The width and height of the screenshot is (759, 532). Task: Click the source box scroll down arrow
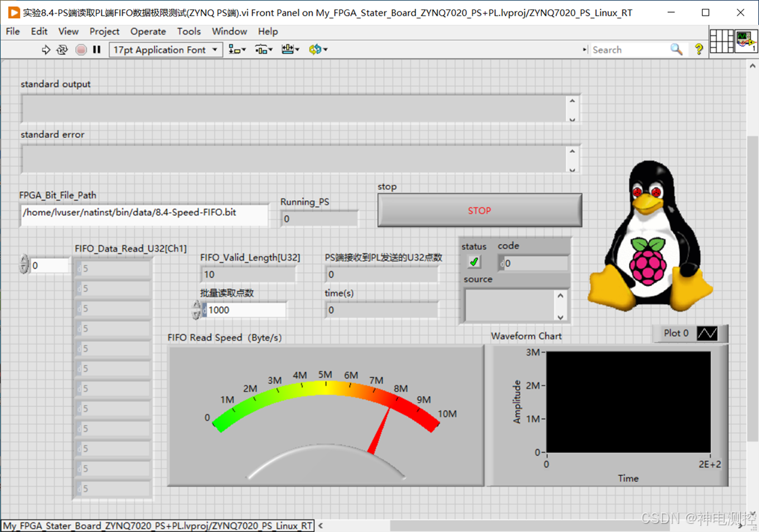[x=561, y=317]
